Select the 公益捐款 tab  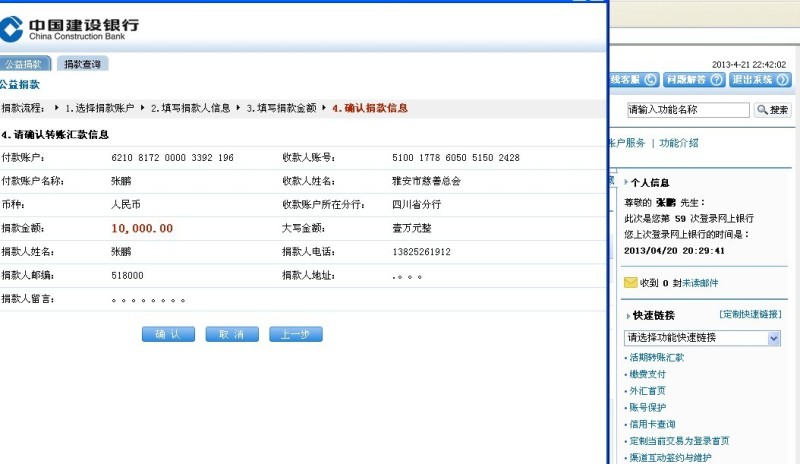[x=22, y=64]
